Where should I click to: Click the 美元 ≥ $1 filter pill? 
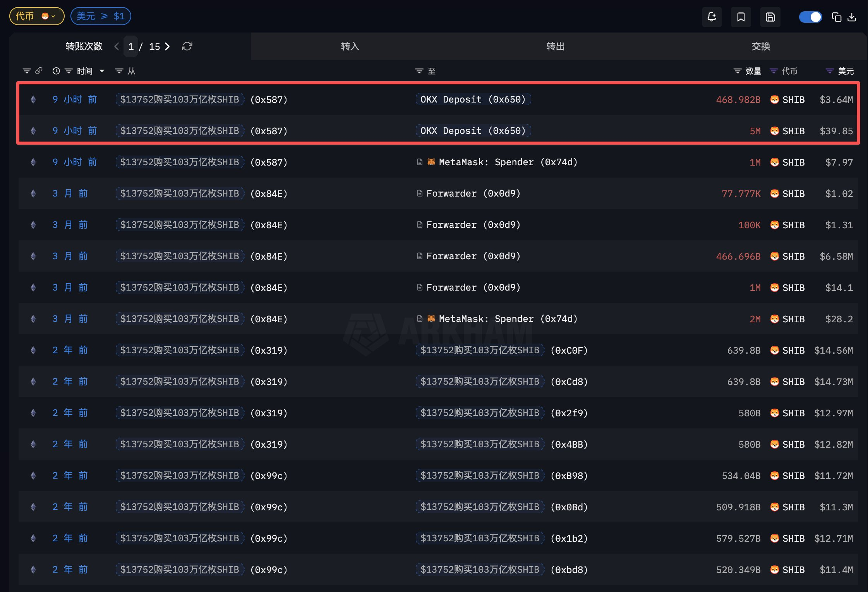(101, 16)
